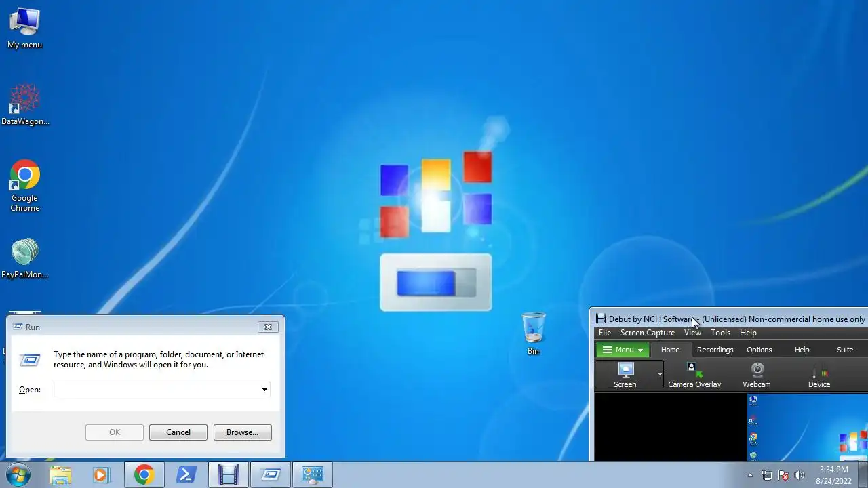Show hidden system tray icons
This screenshot has width=868, height=488.
(x=750, y=475)
